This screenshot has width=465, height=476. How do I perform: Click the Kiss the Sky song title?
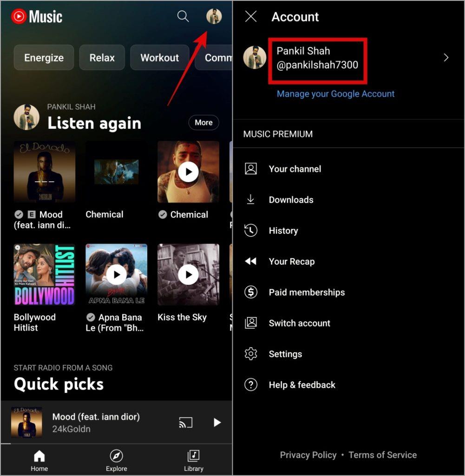tap(182, 317)
